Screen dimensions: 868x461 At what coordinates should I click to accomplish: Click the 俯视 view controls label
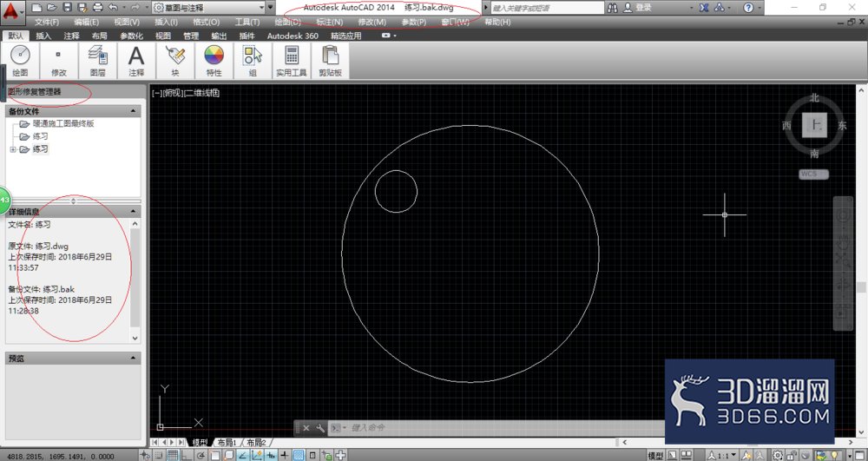point(174,93)
